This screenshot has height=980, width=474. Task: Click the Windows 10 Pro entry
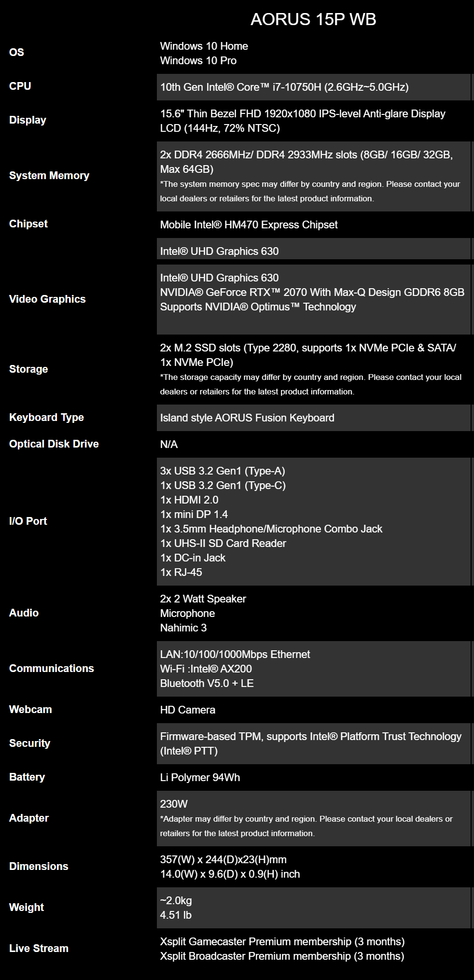[198, 61]
